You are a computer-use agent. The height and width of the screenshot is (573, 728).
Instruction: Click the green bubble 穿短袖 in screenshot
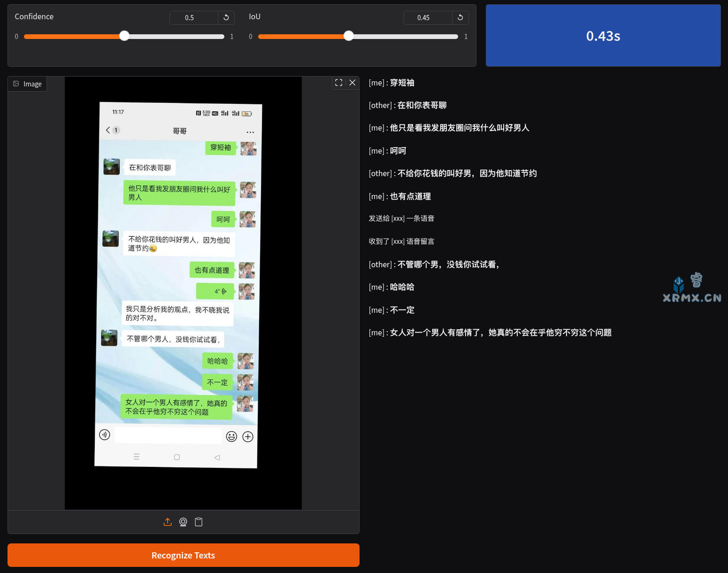coord(221,147)
